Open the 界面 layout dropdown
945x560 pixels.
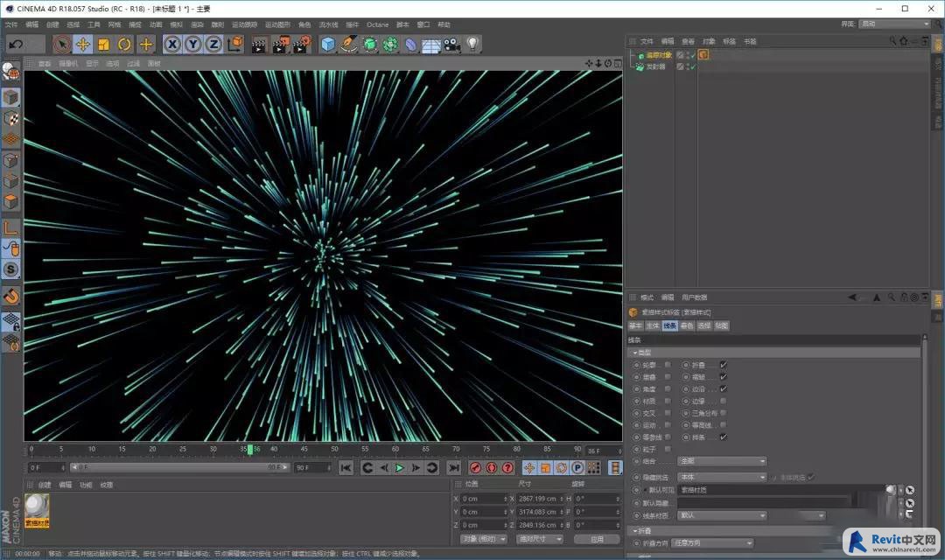[895, 24]
